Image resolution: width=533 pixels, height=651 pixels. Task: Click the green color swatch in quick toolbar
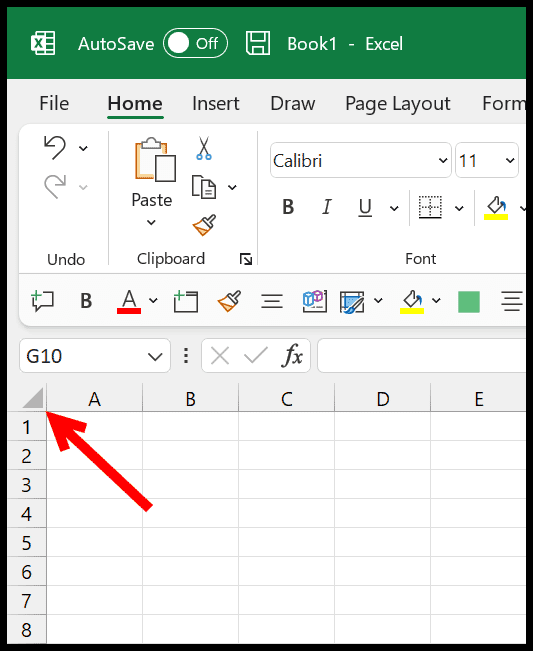[x=469, y=301]
